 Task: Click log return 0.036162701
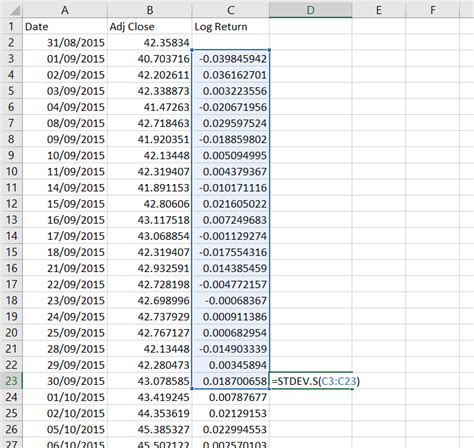tap(231, 75)
